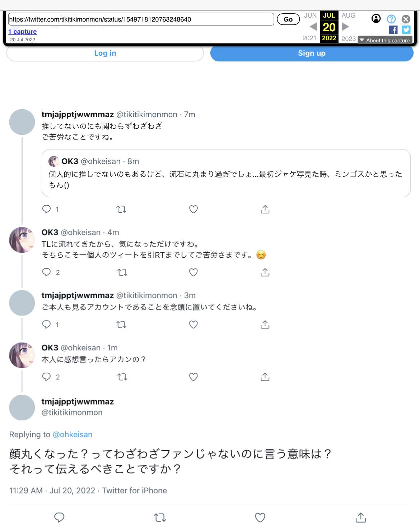Open Wayback Machine help icon
Image resolution: width=420 pixels, height=529 pixels.
391,19
